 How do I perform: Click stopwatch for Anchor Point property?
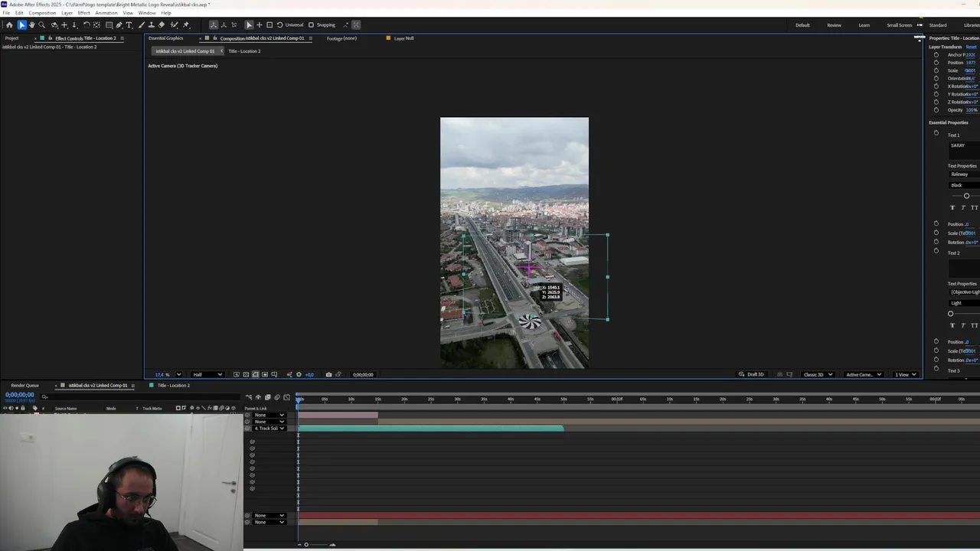click(936, 55)
